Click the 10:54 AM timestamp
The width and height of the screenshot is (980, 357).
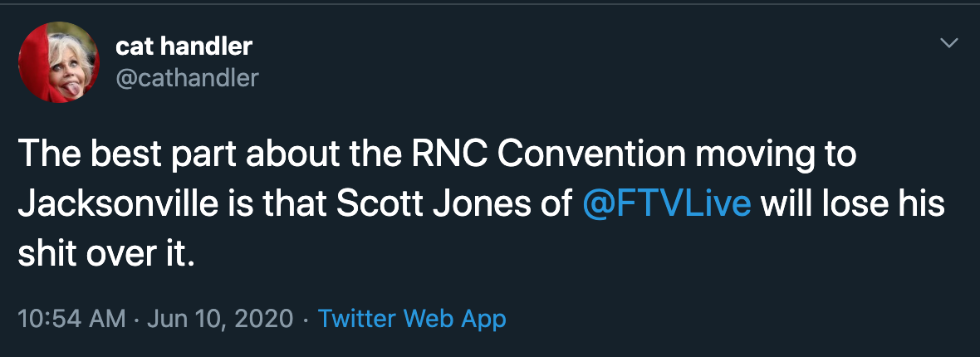[x=72, y=319]
